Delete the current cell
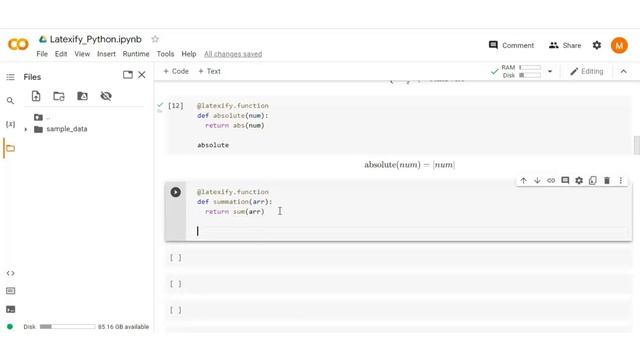 [x=607, y=180]
